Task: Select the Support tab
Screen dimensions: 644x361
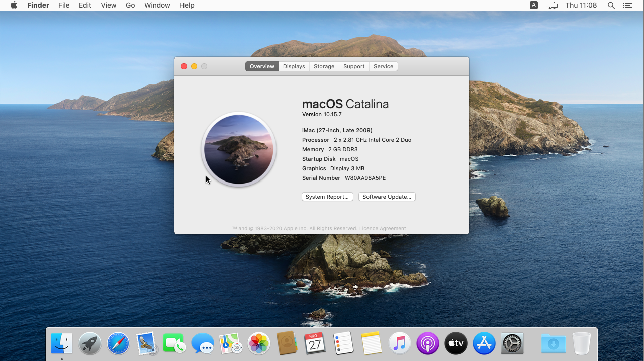Action: [354, 66]
